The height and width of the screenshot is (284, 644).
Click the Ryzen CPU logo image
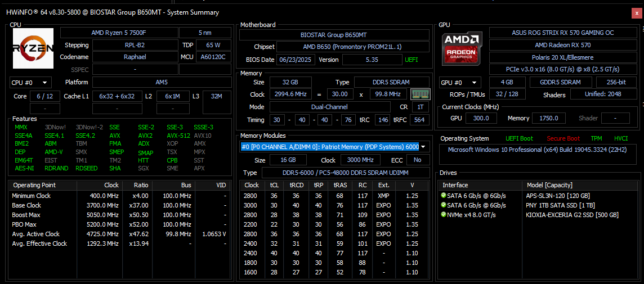click(33, 48)
